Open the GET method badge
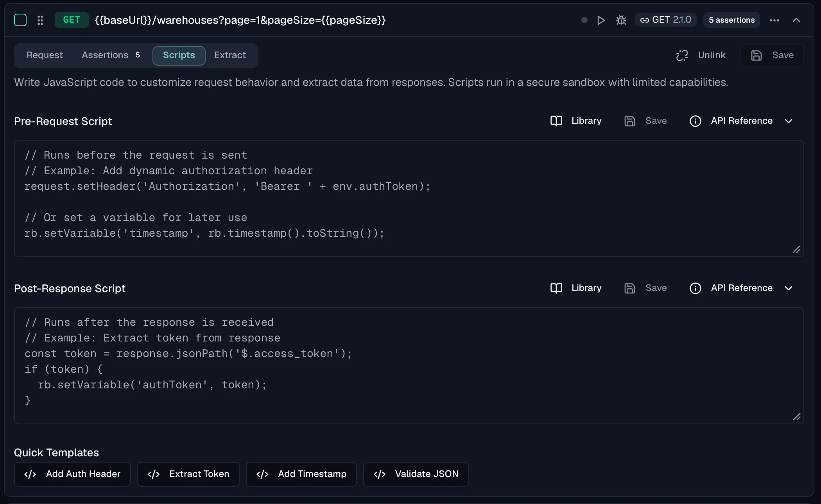 72,20
